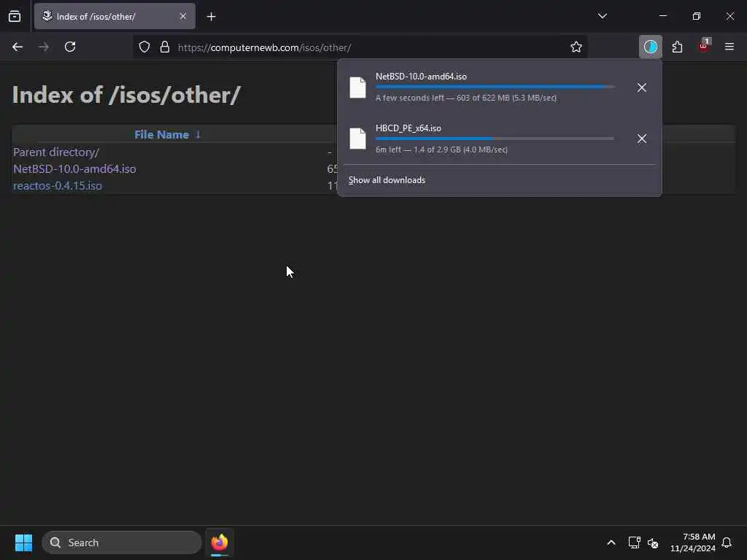Minimize the Firefox window
Viewport: 747px width, 560px height.
tap(662, 16)
